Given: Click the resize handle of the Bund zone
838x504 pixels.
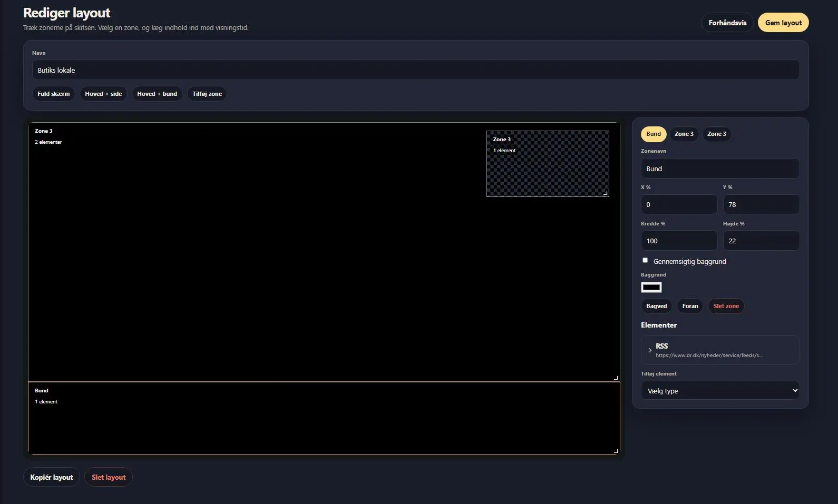Looking at the screenshot, I should click(x=616, y=451).
